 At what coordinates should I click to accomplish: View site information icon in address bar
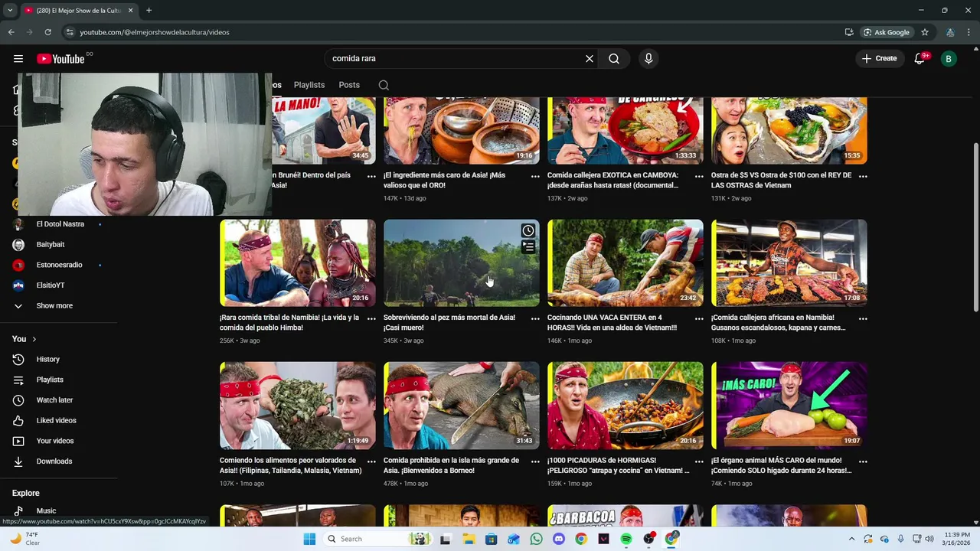click(70, 32)
